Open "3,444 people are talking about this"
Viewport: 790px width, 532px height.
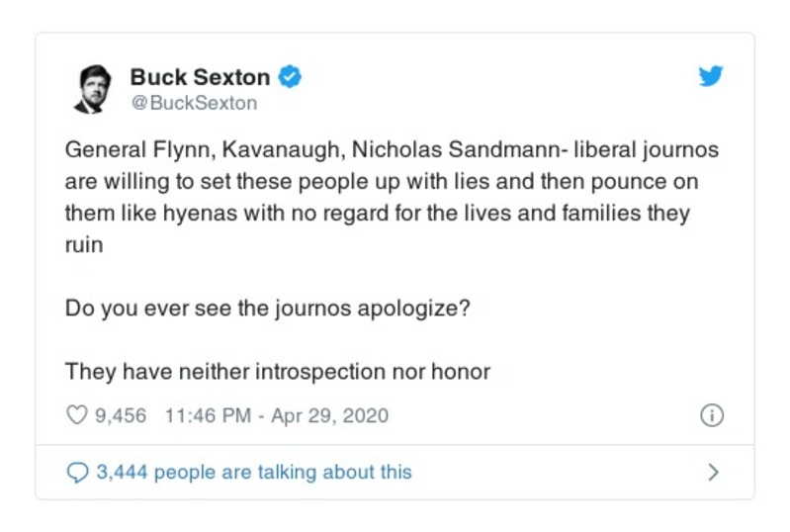pos(253,473)
